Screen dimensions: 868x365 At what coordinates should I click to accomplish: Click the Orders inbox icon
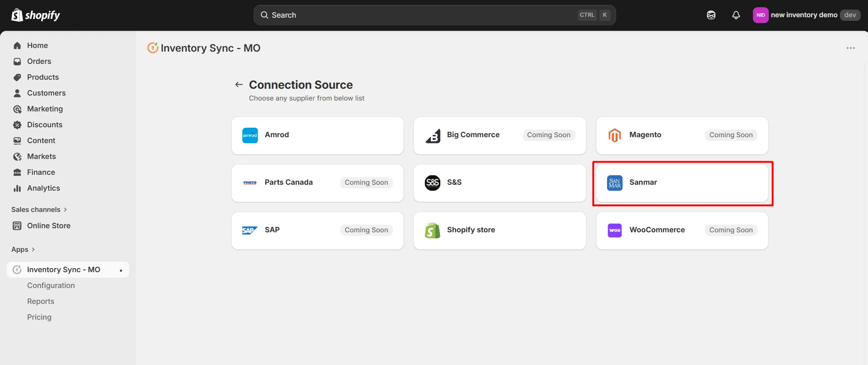[x=17, y=61]
